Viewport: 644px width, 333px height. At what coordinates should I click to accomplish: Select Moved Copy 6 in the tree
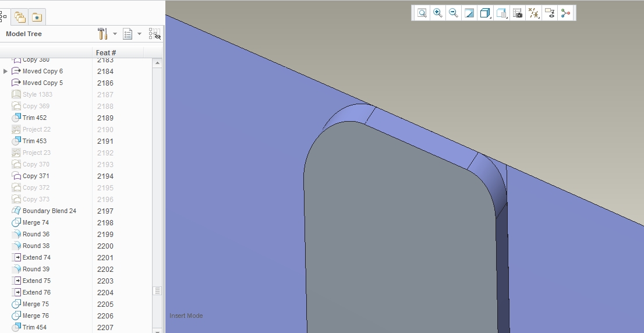click(x=43, y=71)
